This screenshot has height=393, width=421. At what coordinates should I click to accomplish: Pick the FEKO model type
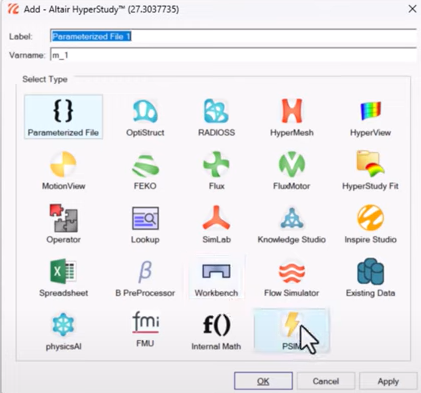tap(145, 171)
